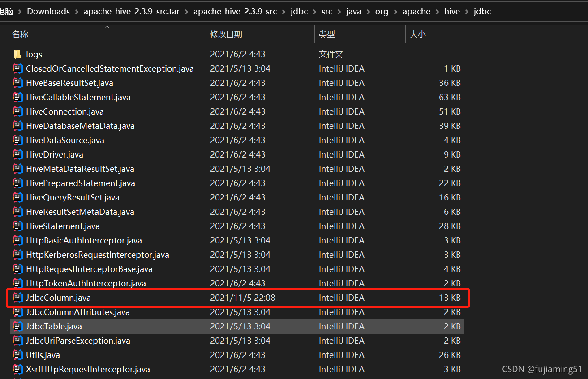Viewport: 588px width, 379px height.
Task: Open the logs folder icon
Action: (18, 54)
